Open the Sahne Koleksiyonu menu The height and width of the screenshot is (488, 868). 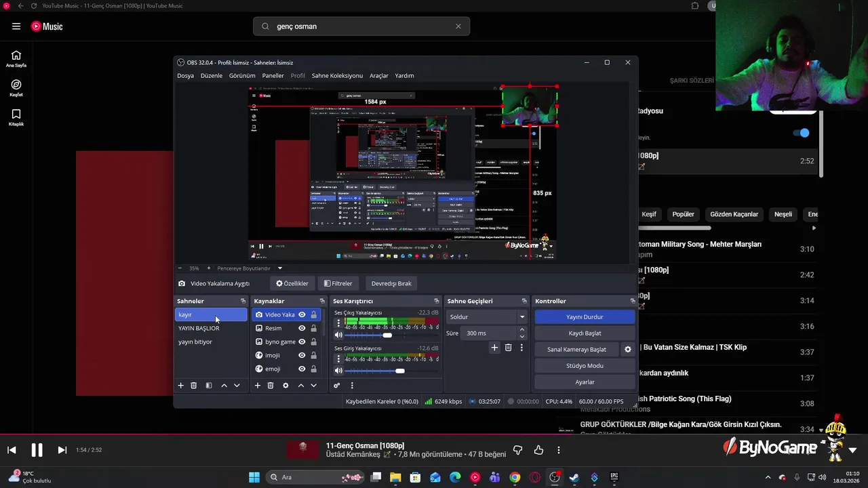point(337,75)
